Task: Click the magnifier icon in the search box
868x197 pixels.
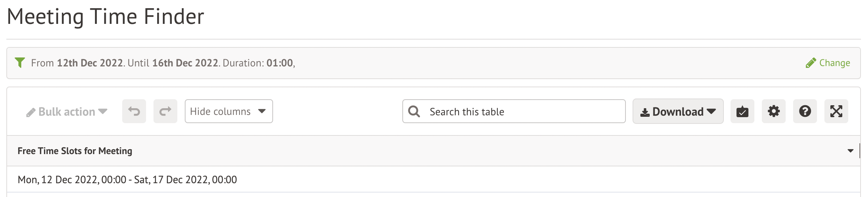Action: pyautogui.click(x=414, y=111)
